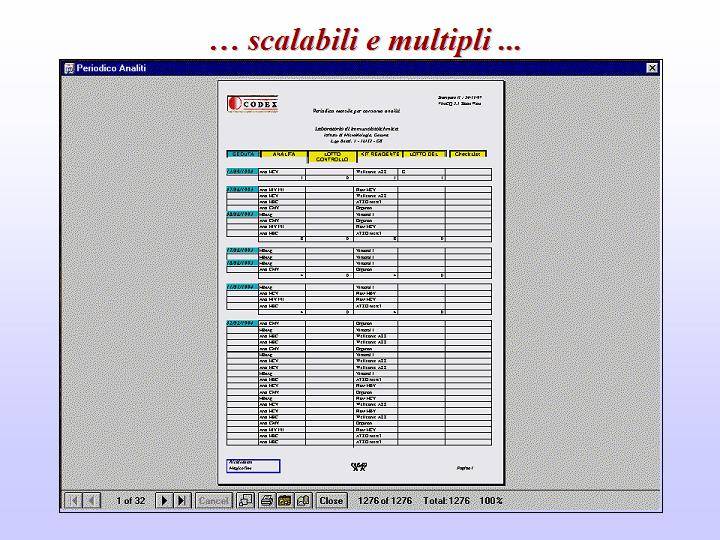Toggle the page zoom view icon
Image resolution: width=720 pixels, height=540 pixels.
tap(246, 500)
